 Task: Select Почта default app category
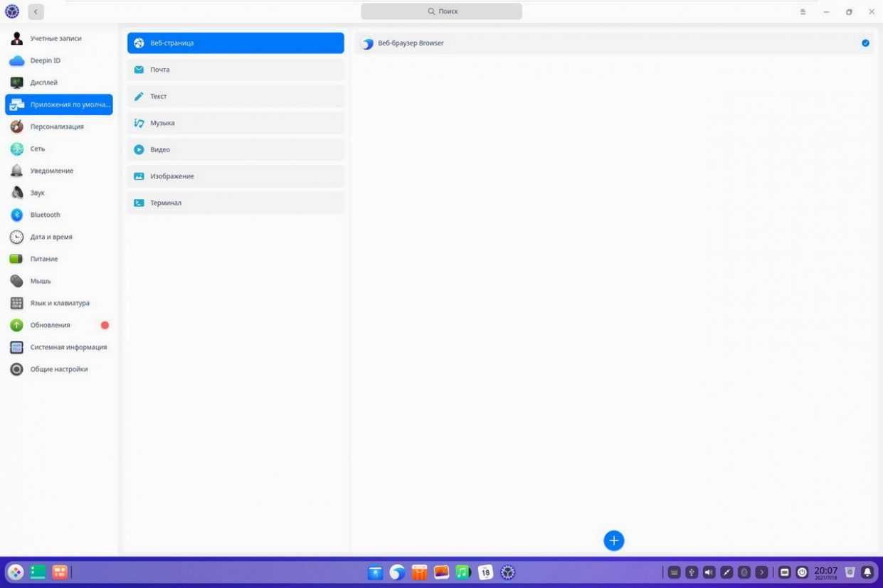(236, 70)
